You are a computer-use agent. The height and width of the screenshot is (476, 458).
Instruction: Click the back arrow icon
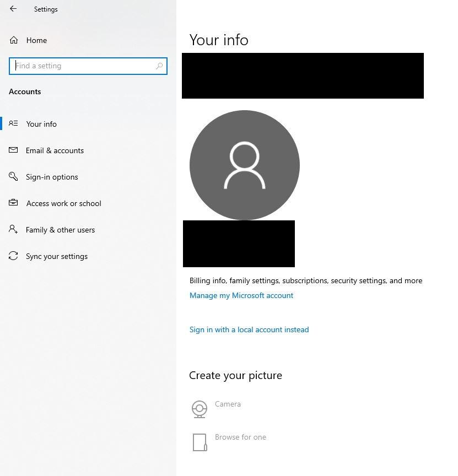tap(13, 8)
